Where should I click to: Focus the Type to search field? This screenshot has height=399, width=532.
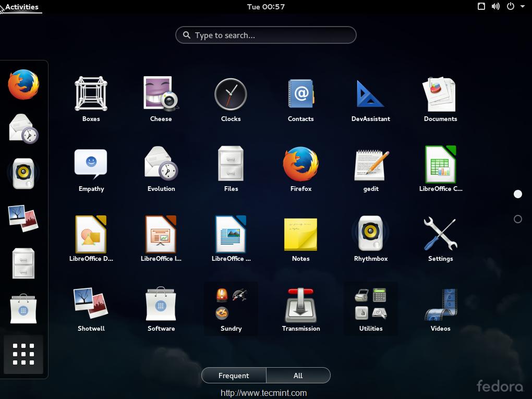pyautogui.click(x=266, y=35)
